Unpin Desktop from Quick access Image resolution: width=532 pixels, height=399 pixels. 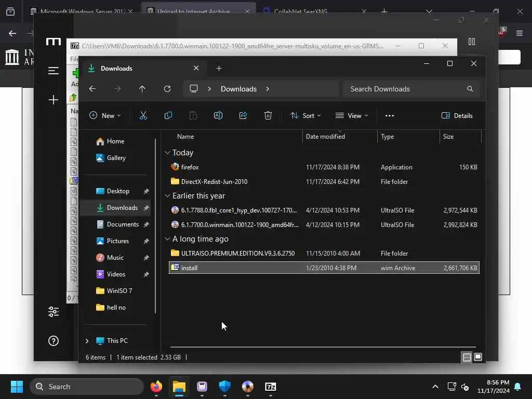(146, 191)
